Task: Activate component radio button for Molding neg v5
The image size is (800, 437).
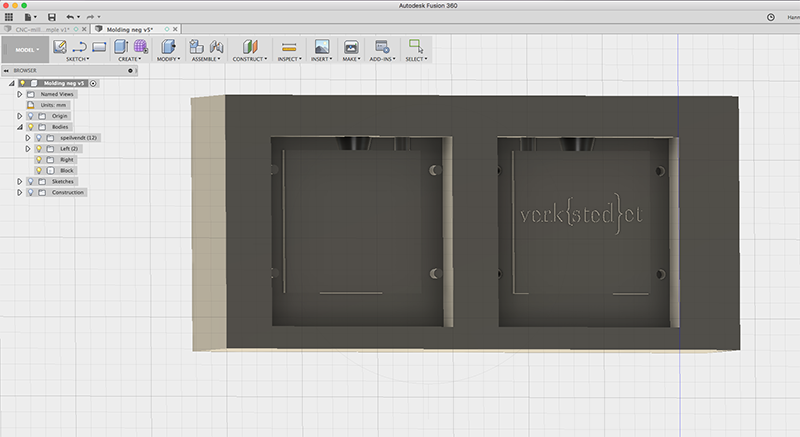Action: (x=93, y=83)
